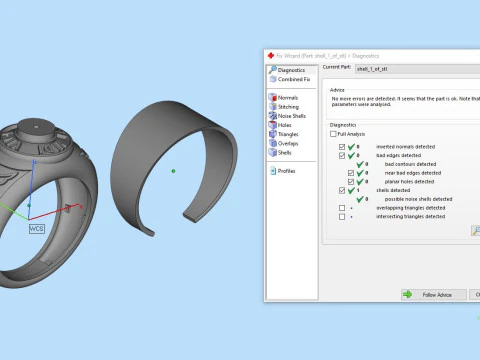Click the Combined Fix cube icon
Image resolution: width=480 pixels, height=360 pixels.
(273, 79)
